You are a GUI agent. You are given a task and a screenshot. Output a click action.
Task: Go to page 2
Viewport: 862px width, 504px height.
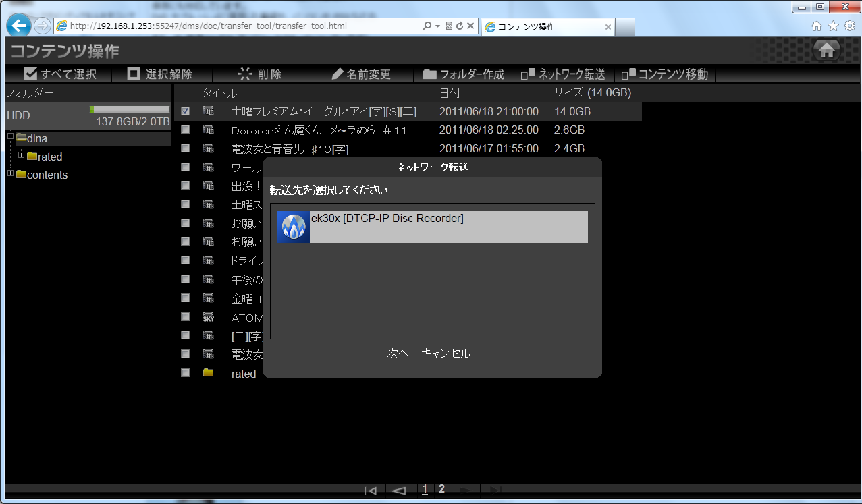pyautogui.click(x=441, y=488)
